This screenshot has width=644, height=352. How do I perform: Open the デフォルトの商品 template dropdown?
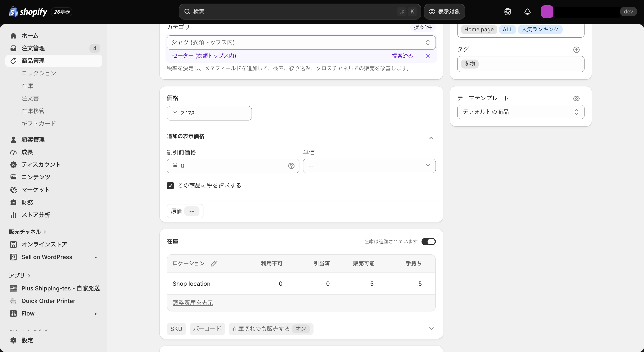pos(521,112)
